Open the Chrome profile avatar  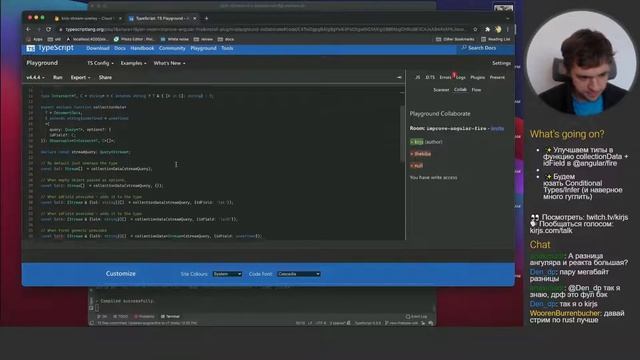(x=498, y=29)
